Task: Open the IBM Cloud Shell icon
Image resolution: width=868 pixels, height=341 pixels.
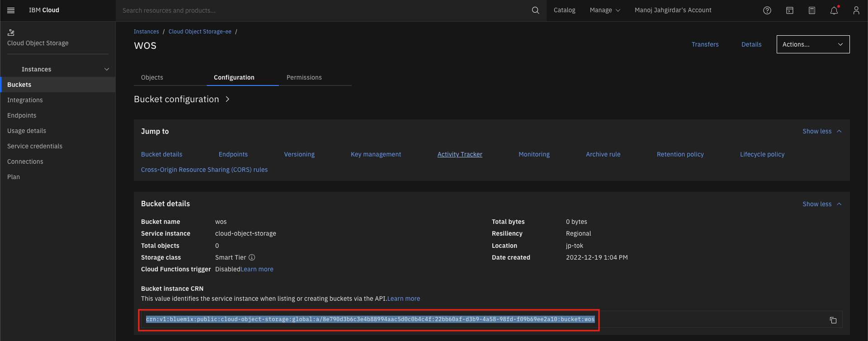Action: (790, 10)
